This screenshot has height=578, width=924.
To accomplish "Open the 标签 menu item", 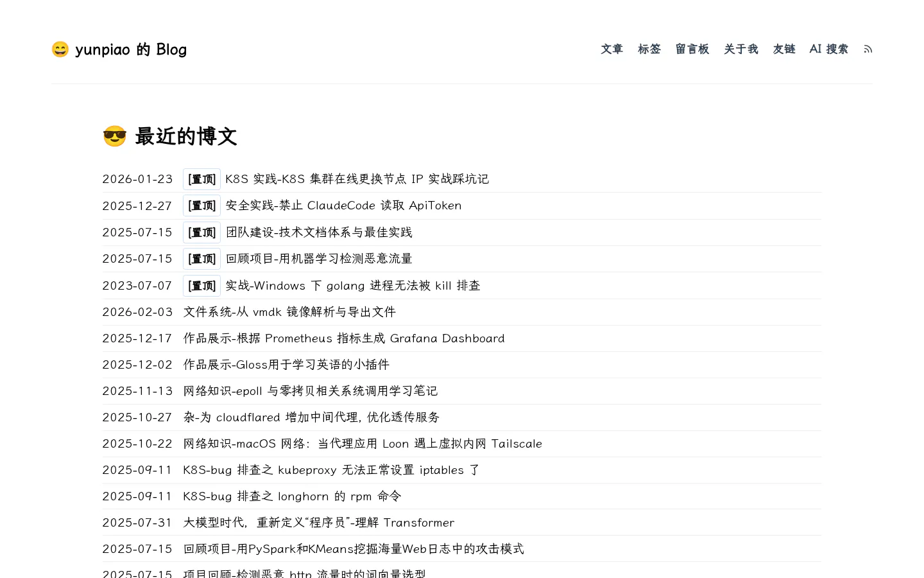I will click(649, 49).
